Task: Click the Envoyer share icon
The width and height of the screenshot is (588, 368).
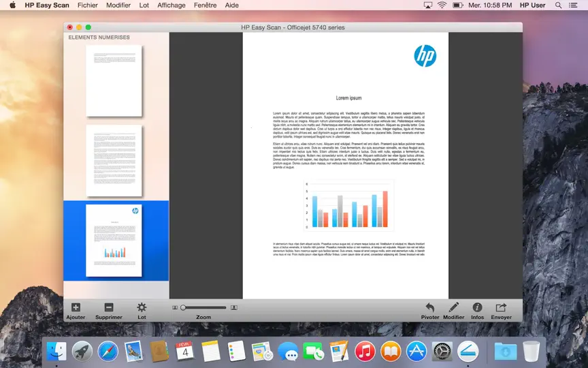Action: click(501, 307)
